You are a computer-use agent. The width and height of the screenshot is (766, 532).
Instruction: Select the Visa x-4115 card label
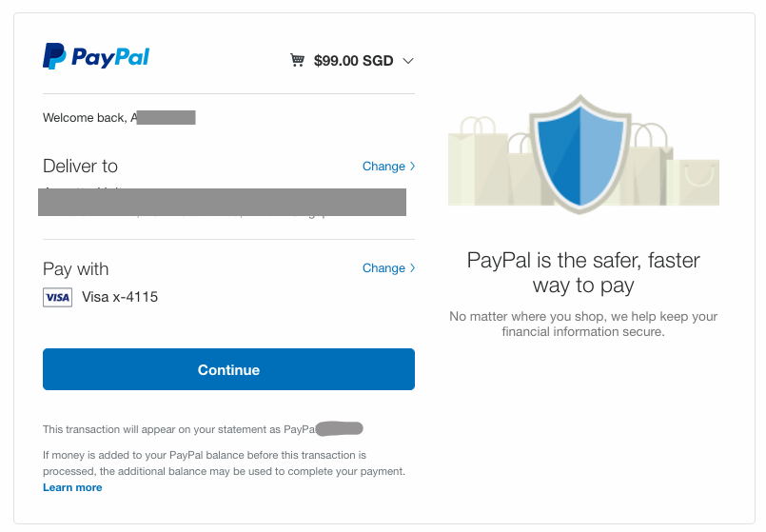[x=120, y=297]
